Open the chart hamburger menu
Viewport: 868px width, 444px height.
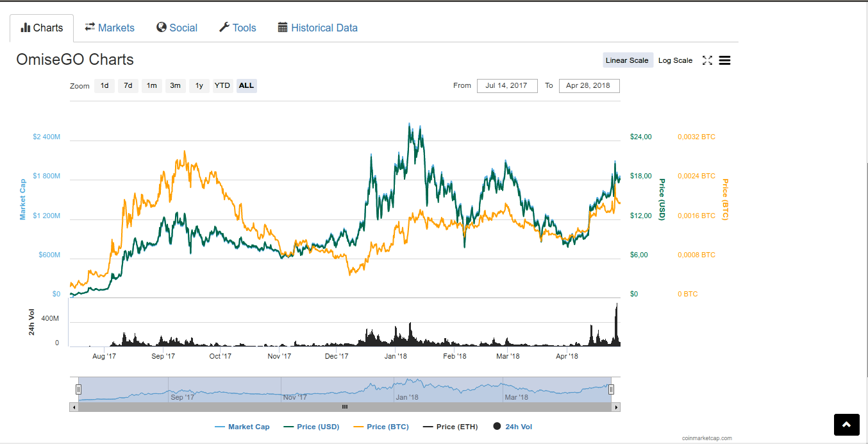pyautogui.click(x=725, y=60)
